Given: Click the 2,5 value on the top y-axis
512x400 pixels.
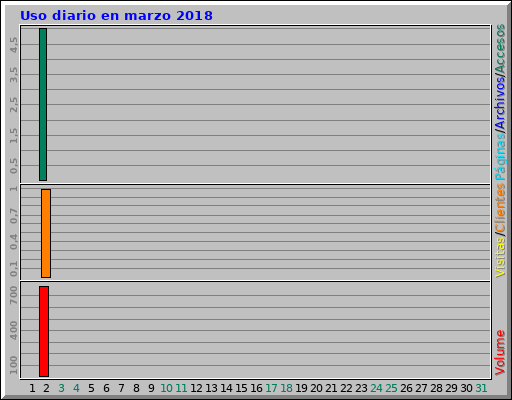Looking at the screenshot, I should point(13,105).
